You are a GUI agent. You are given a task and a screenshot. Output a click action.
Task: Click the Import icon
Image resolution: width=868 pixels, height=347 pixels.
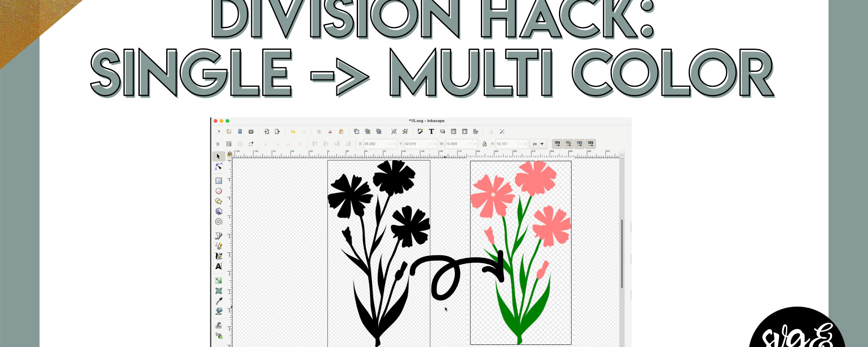point(266,131)
